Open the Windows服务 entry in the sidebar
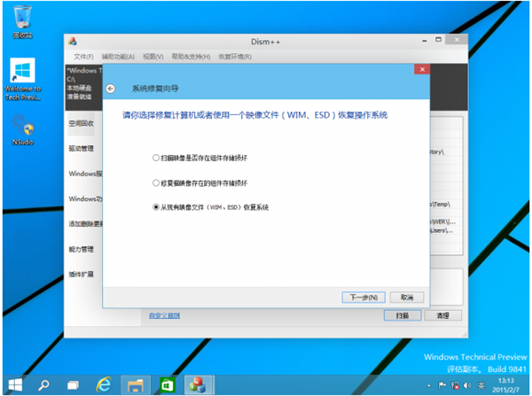The height and width of the screenshot is (396, 532). click(85, 174)
